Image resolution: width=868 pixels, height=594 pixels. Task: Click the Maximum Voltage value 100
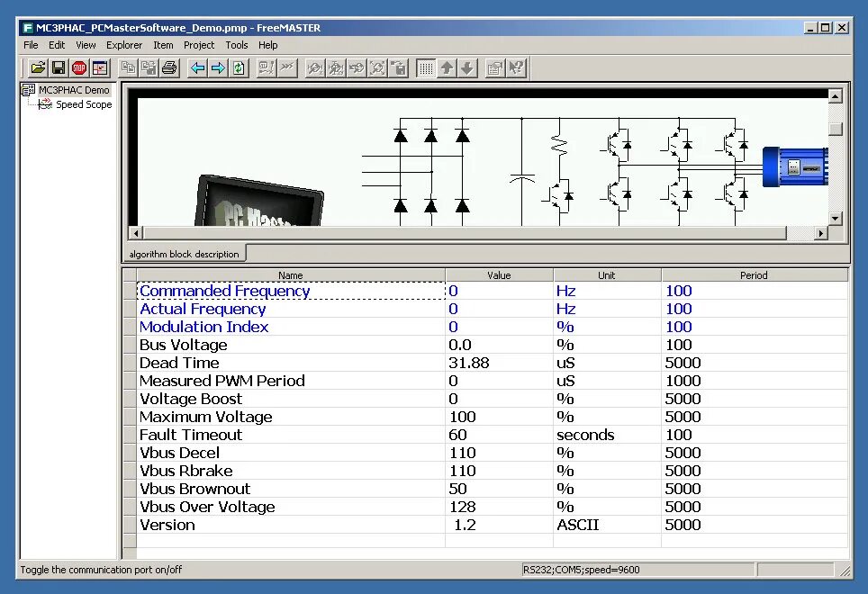(462, 417)
